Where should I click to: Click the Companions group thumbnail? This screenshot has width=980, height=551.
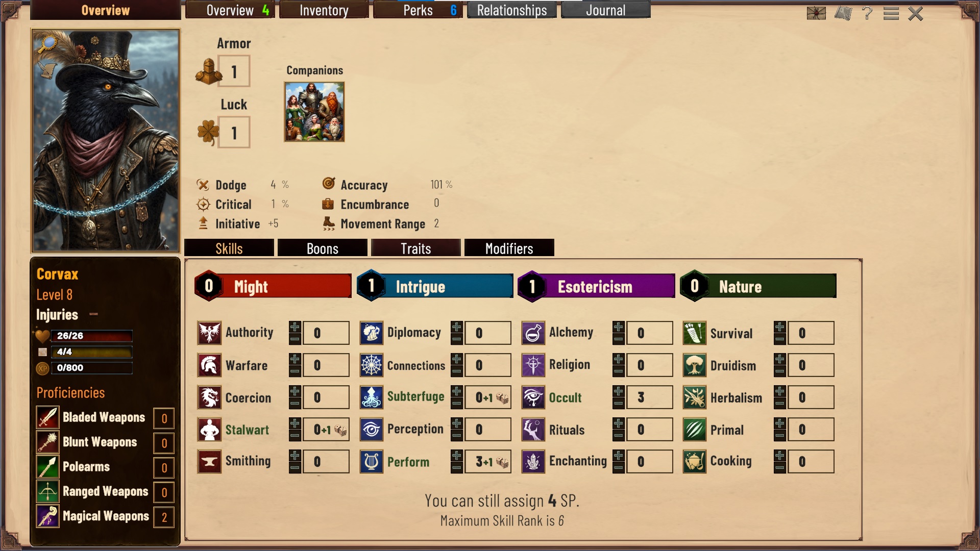click(x=314, y=112)
